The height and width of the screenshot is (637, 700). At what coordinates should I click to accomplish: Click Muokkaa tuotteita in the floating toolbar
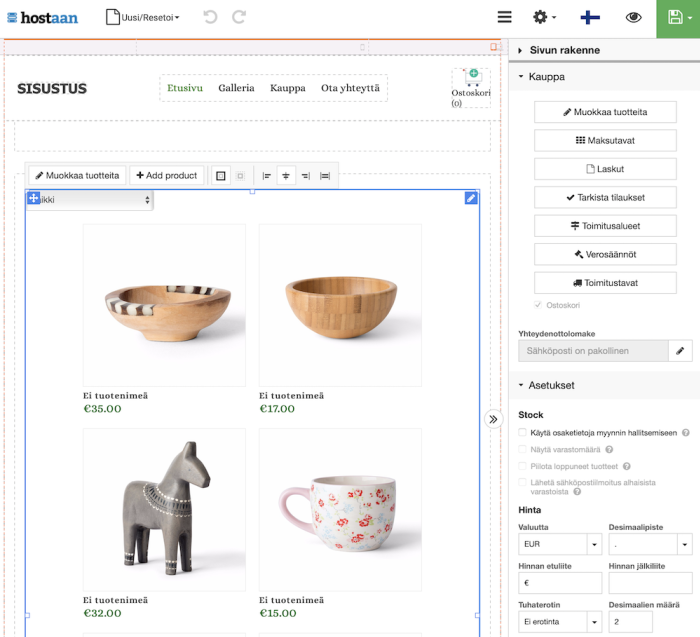77,175
